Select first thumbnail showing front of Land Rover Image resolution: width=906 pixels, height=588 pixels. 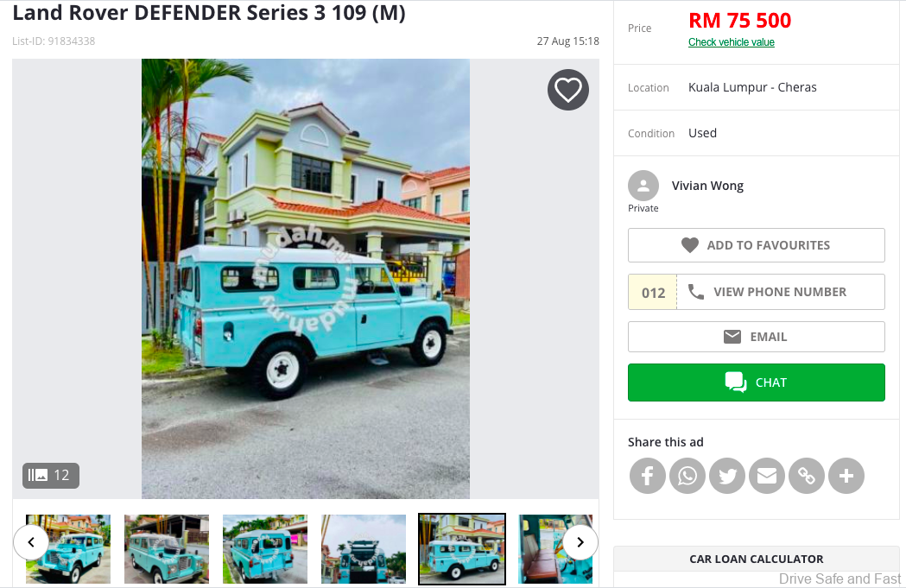click(68, 549)
